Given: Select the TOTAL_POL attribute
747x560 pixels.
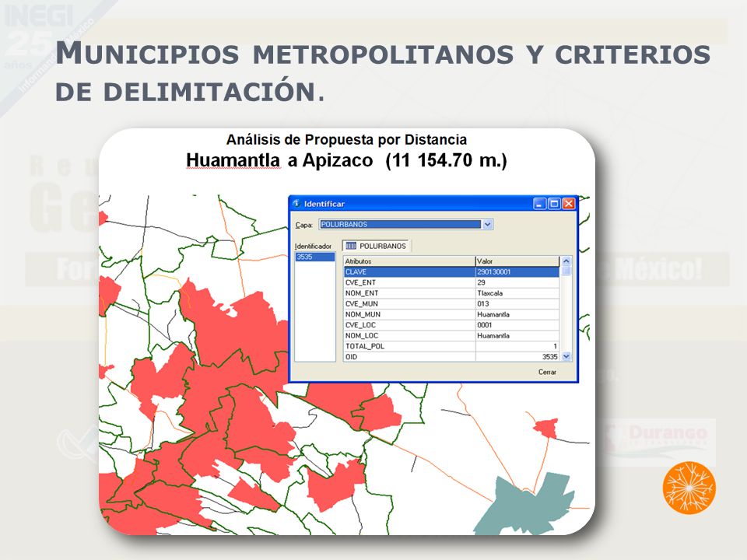Looking at the screenshot, I should [365, 346].
